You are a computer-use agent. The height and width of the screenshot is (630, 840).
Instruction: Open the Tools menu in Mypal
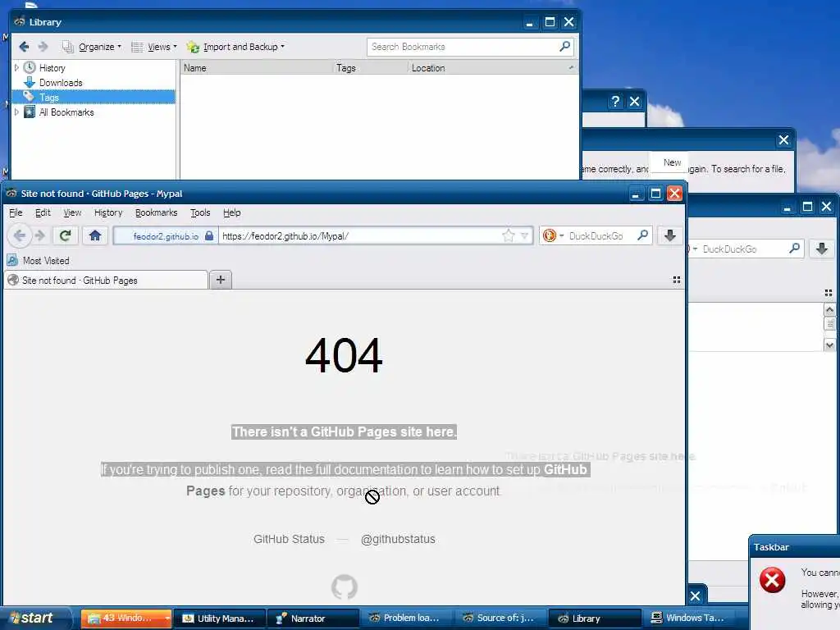click(200, 212)
